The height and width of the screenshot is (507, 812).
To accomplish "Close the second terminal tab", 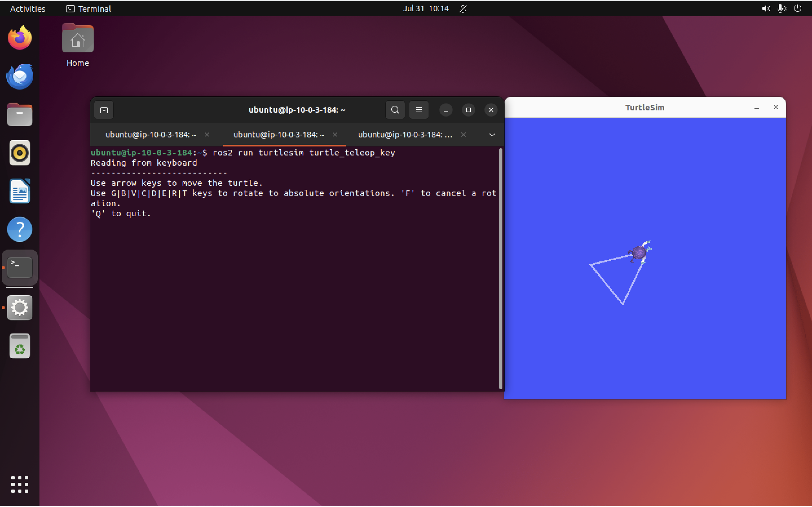I will click(x=335, y=135).
